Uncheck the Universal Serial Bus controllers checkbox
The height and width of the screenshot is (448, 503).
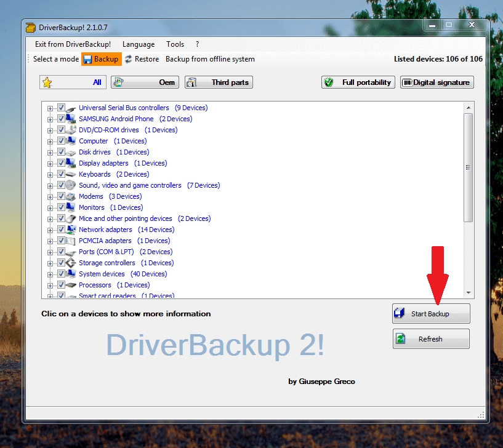(x=61, y=108)
